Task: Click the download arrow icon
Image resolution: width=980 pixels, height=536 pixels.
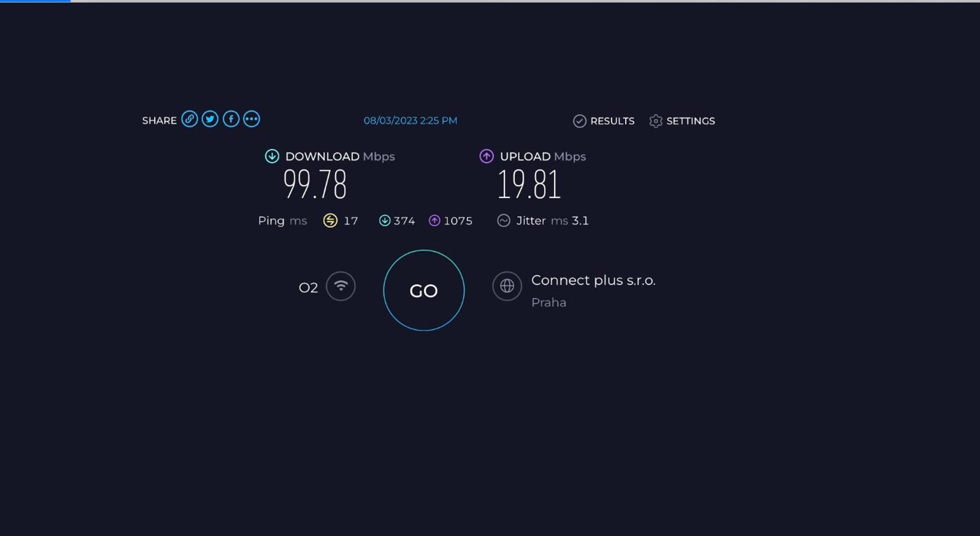Action: (272, 156)
